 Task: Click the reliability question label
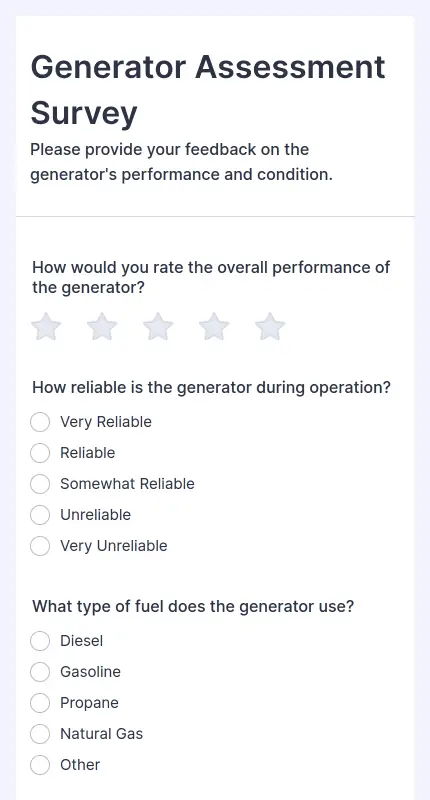tap(211, 388)
